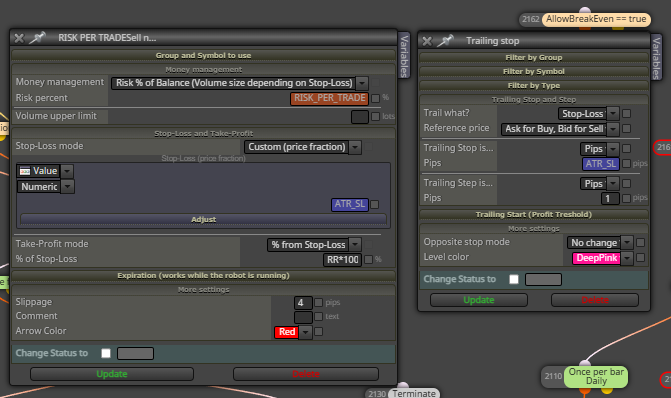671x398 pixels.
Task: Select the AllowBreakEven == true node
Action: click(596, 19)
